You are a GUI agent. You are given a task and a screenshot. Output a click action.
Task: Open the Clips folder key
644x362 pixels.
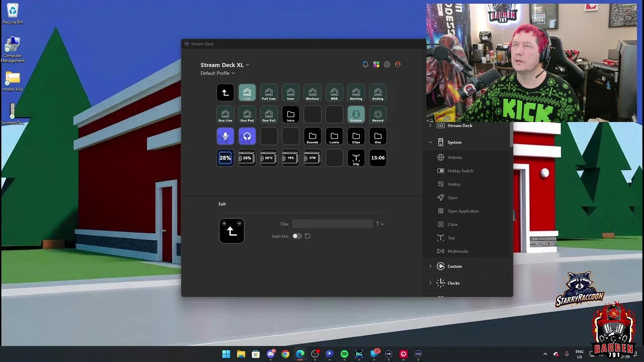356,136
